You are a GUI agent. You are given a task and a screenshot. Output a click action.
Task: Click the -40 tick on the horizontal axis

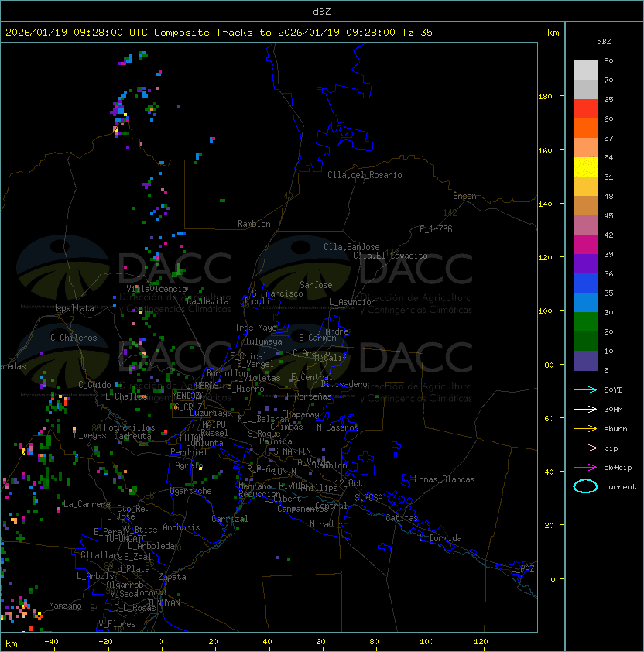[x=51, y=642]
